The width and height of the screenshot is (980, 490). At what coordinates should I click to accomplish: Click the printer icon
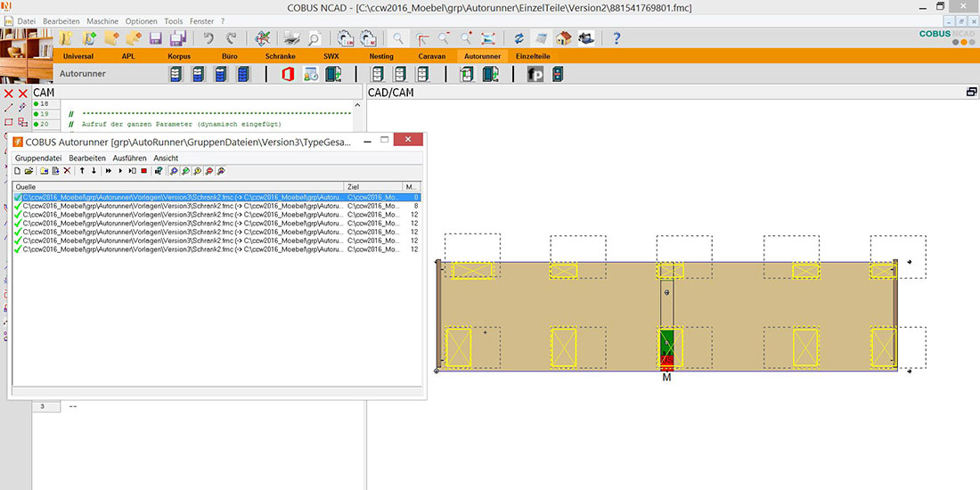tap(292, 38)
